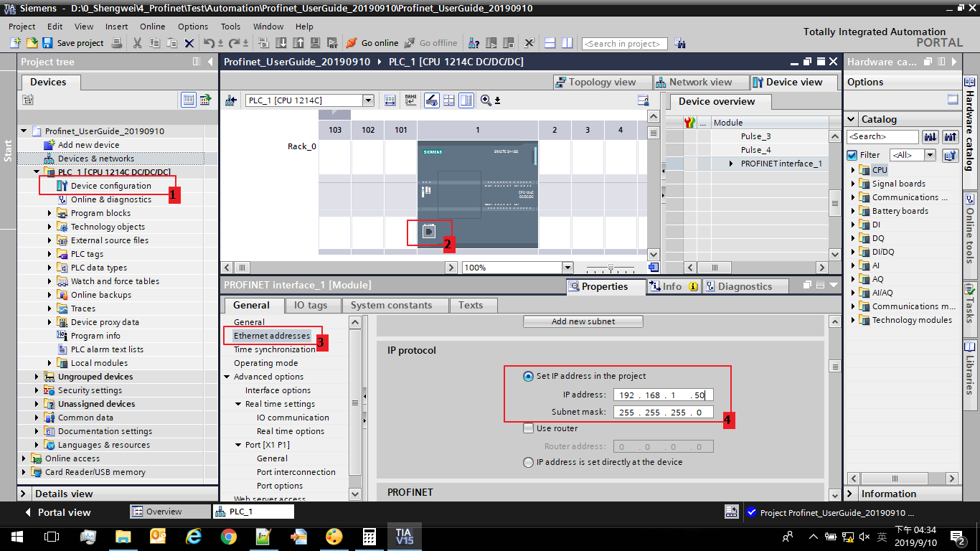Switch to Topology view tab

[x=602, y=82]
